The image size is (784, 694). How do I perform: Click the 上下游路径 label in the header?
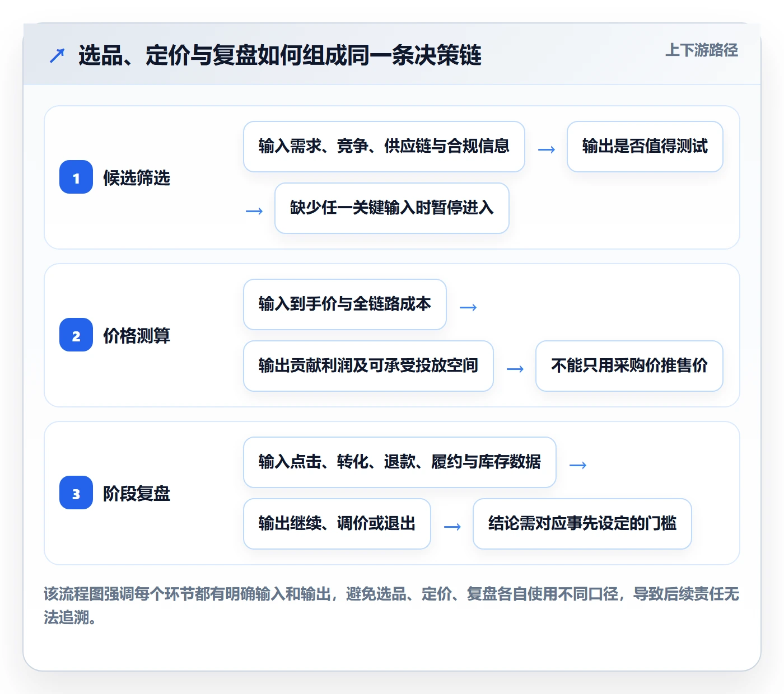click(702, 50)
